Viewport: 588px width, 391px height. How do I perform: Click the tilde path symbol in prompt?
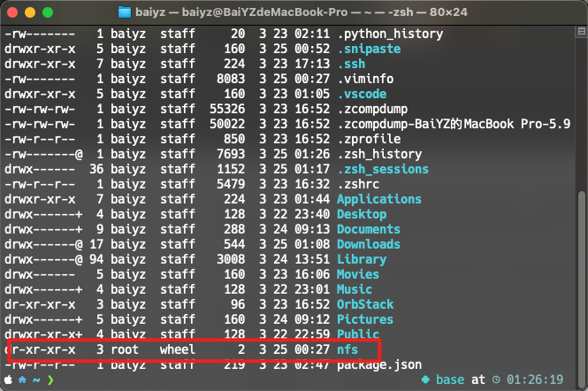(x=36, y=379)
